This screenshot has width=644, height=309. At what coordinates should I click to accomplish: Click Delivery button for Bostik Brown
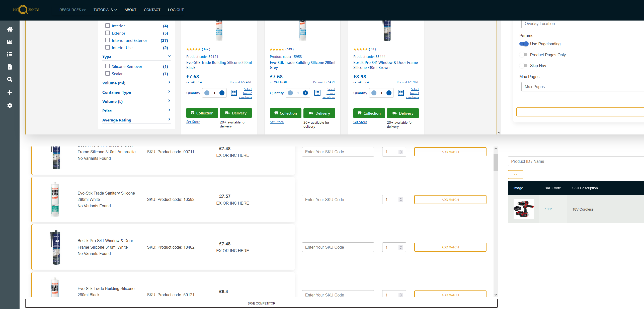[403, 113]
